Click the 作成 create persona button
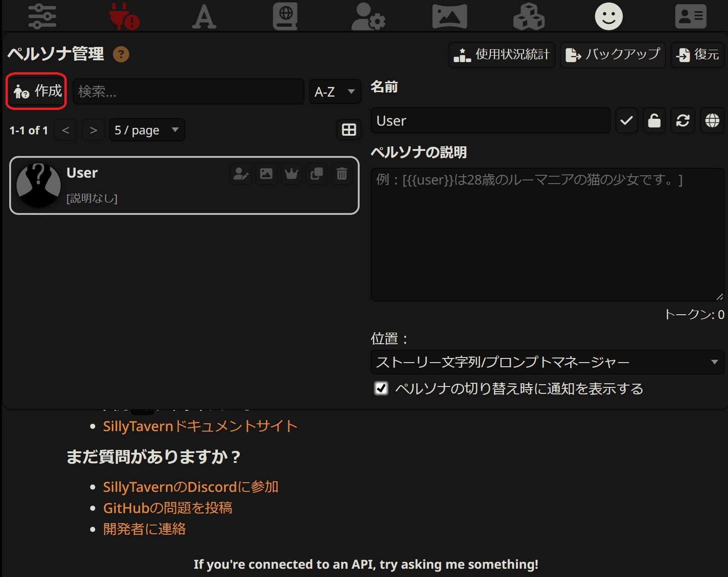The height and width of the screenshot is (577, 728). (37, 91)
